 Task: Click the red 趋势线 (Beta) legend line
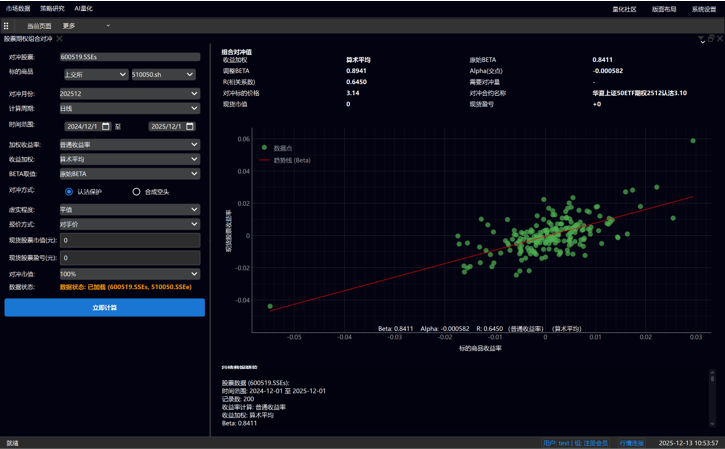click(264, 160)
